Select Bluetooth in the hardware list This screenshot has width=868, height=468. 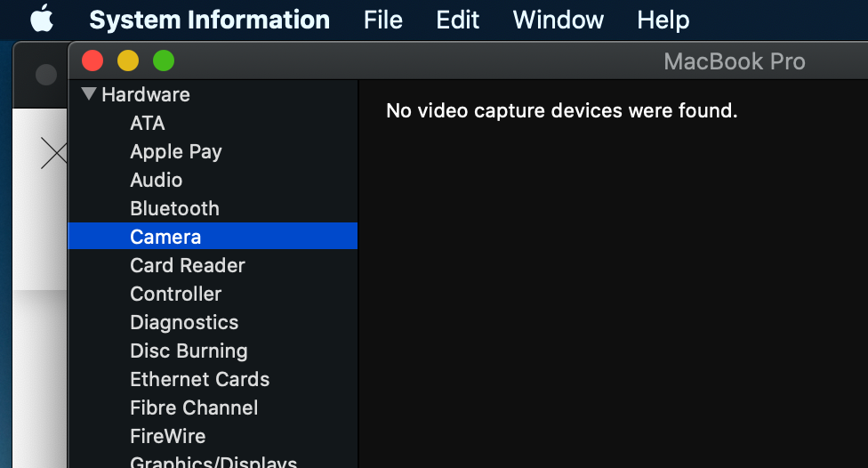(x=174, y=208)
